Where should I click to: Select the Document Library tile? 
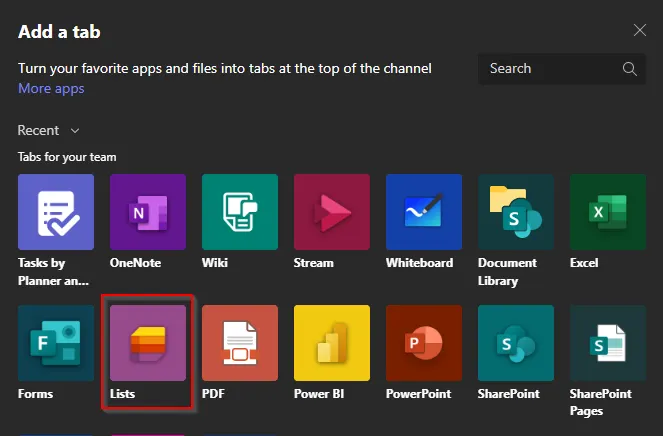point(516,212)
